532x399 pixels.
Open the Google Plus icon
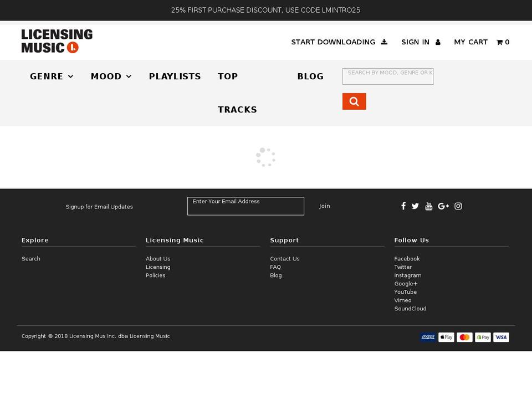[x=443, y=206]
